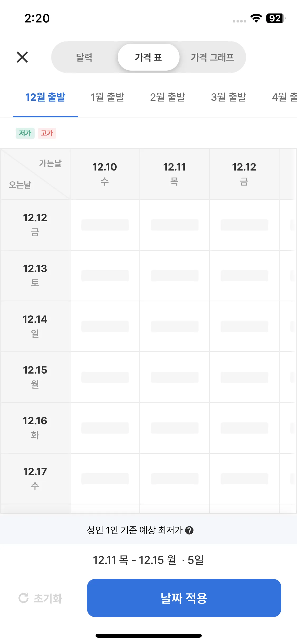
Task: Tap the 날짜 적용 apply button
Action: pyautogui.click(x=184, y=598)
